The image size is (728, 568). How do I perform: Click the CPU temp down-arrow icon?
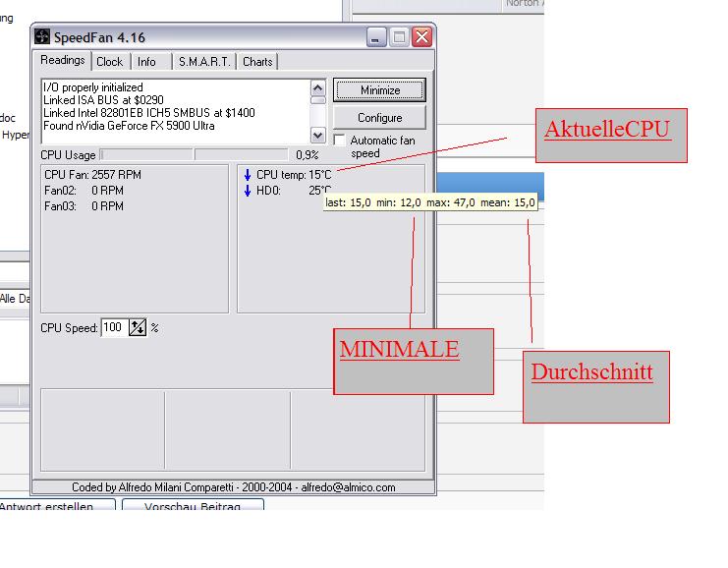pos(248,175)
